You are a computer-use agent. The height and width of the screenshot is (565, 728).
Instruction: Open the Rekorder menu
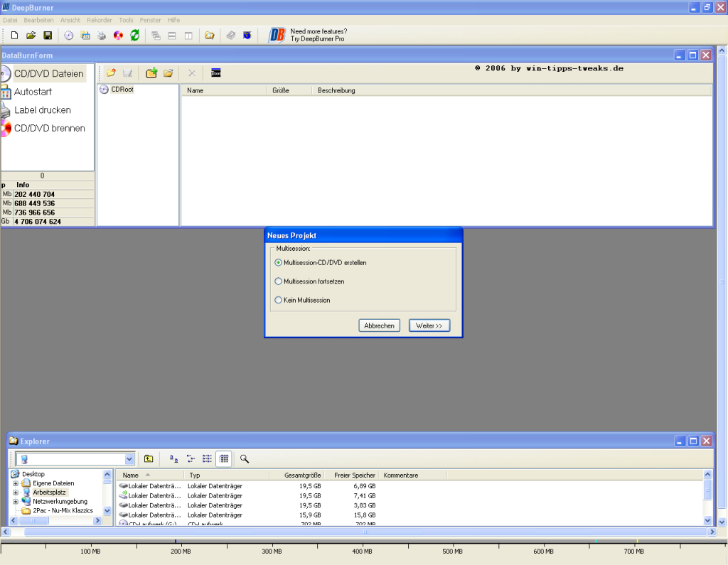click(100, 20)
